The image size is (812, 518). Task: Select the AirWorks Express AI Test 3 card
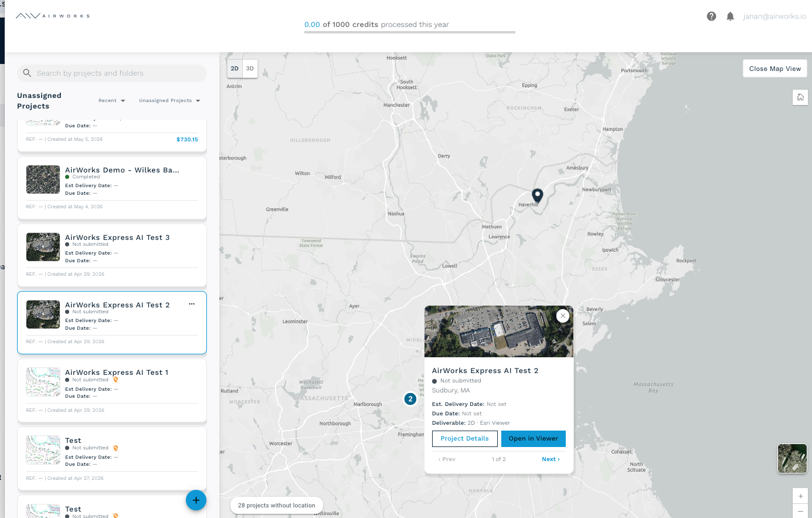(x=112, y=255)
